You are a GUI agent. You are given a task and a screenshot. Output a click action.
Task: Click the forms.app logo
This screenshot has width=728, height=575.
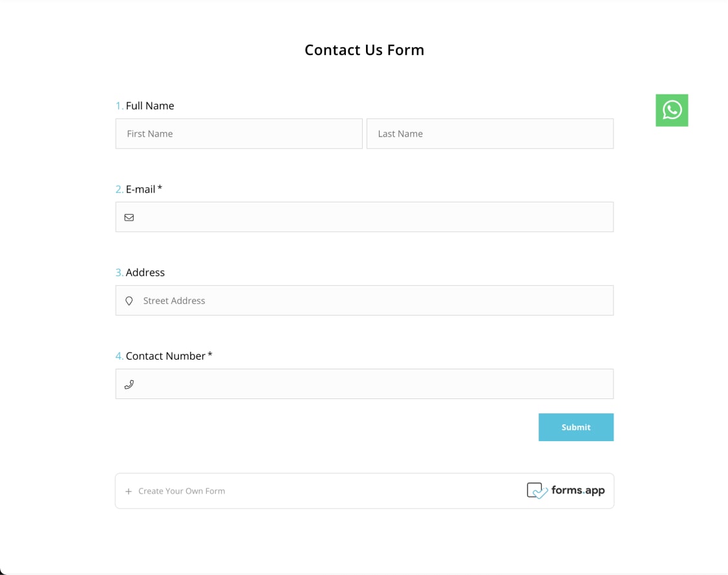(x=566, y=490)
